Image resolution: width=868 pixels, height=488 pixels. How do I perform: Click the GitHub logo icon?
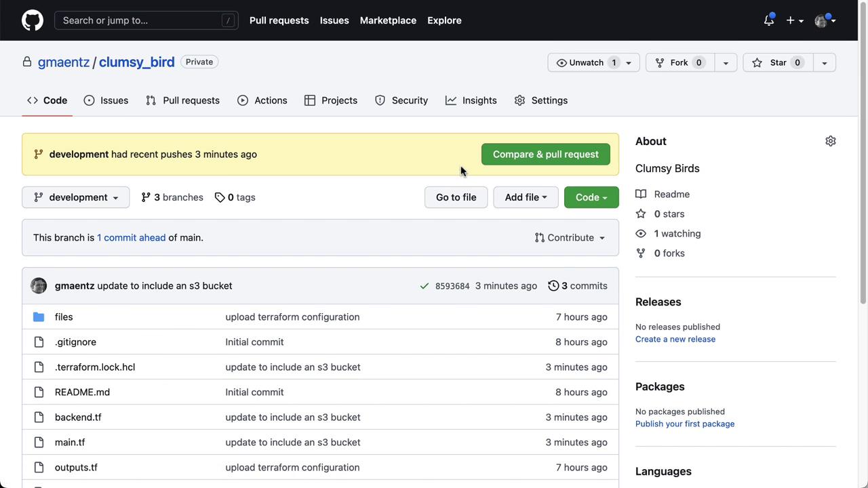pyautogui.click(x=32, y=20)
